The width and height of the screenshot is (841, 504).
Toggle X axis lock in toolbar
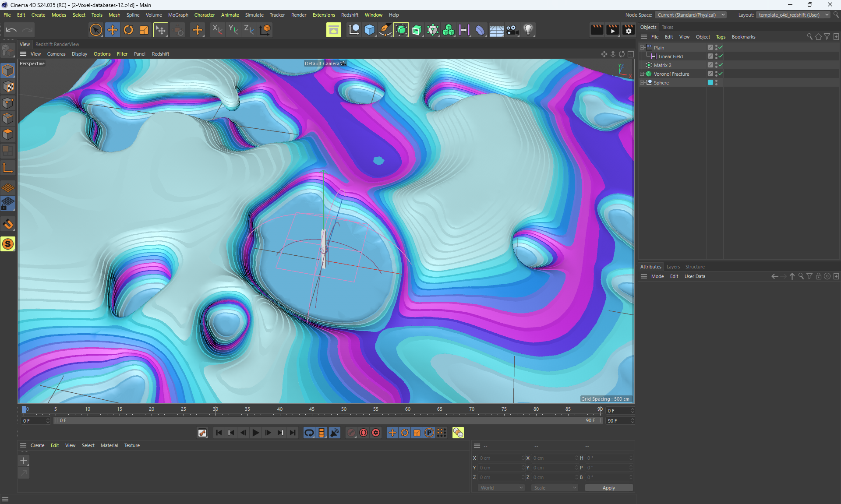click(x=217, y=30)
